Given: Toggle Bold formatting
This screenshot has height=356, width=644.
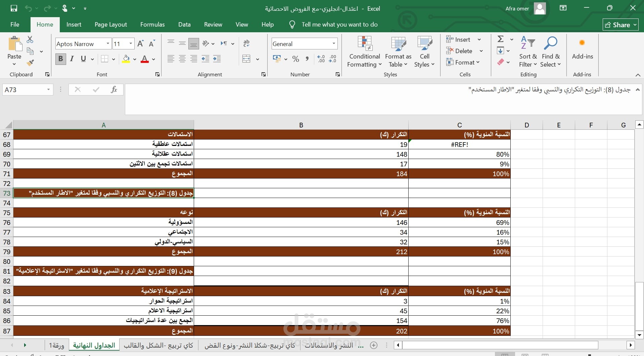Looking at the screenshot, I should pos(60,59).
